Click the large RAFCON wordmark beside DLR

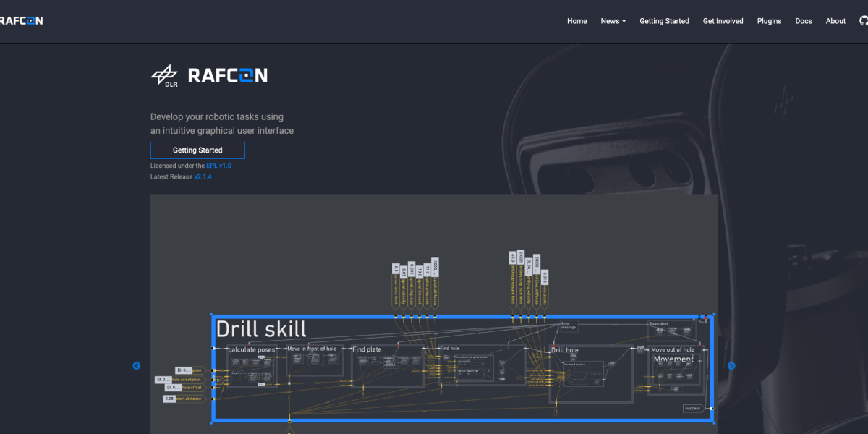(227, 75)
